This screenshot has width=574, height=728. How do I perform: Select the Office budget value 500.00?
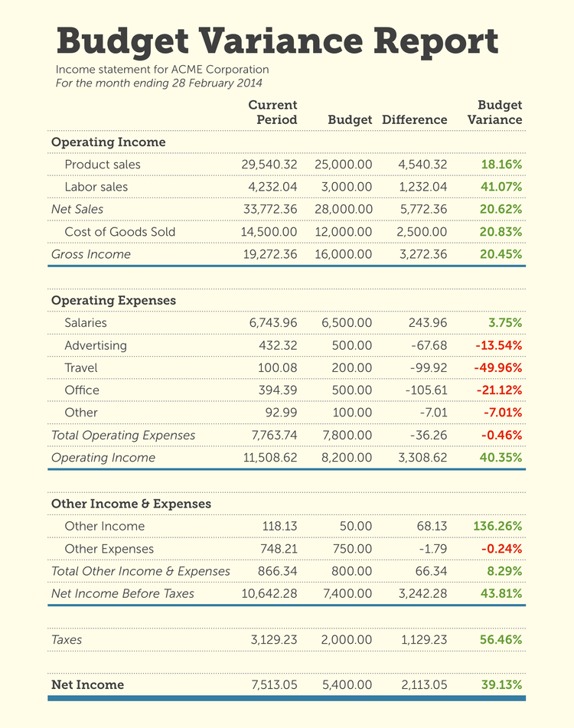(352, 390)
